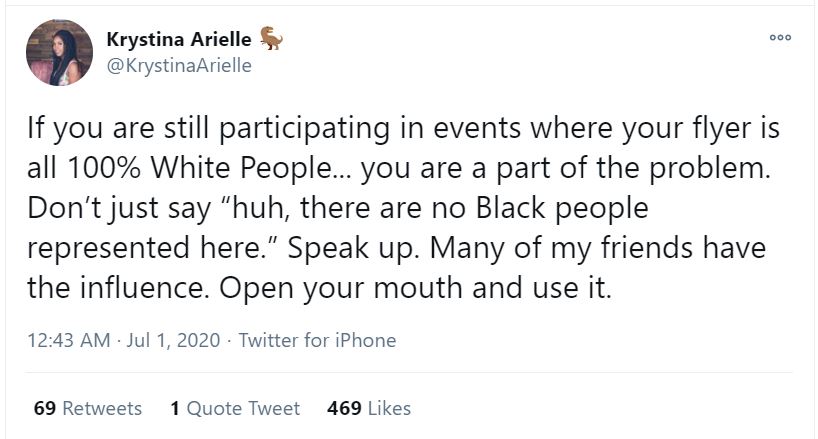818x439 pixels.
Task: Click the words "the influence."
Action: pyautogui.click(x=118, y=288)
